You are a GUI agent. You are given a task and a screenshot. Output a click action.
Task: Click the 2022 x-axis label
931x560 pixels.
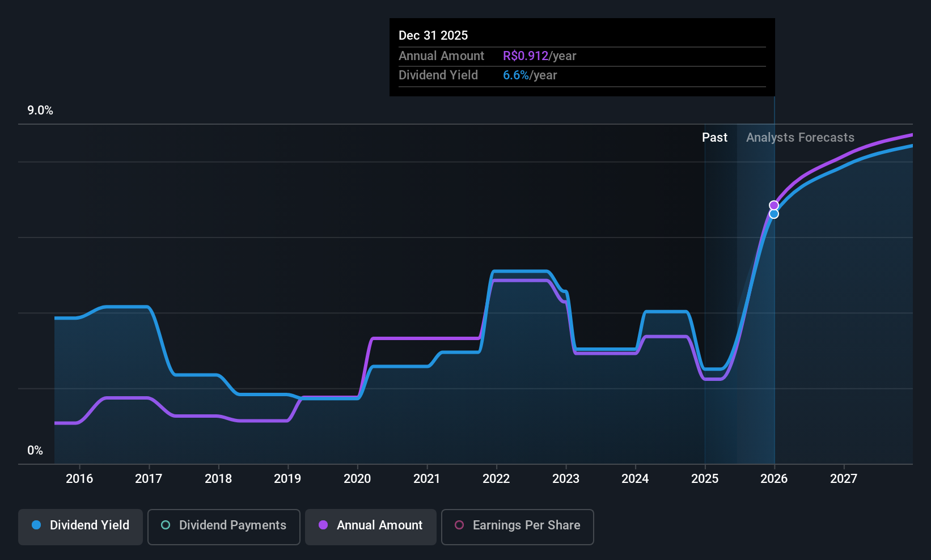(496, 478)
